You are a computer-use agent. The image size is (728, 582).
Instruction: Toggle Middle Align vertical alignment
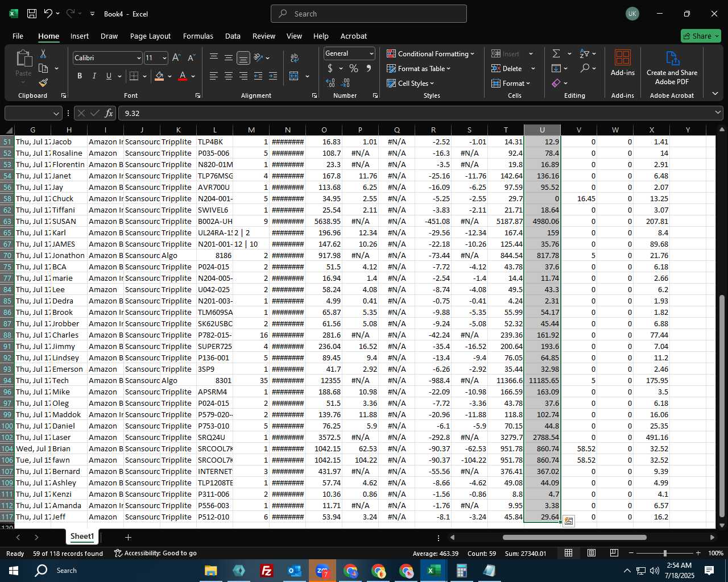228,58
